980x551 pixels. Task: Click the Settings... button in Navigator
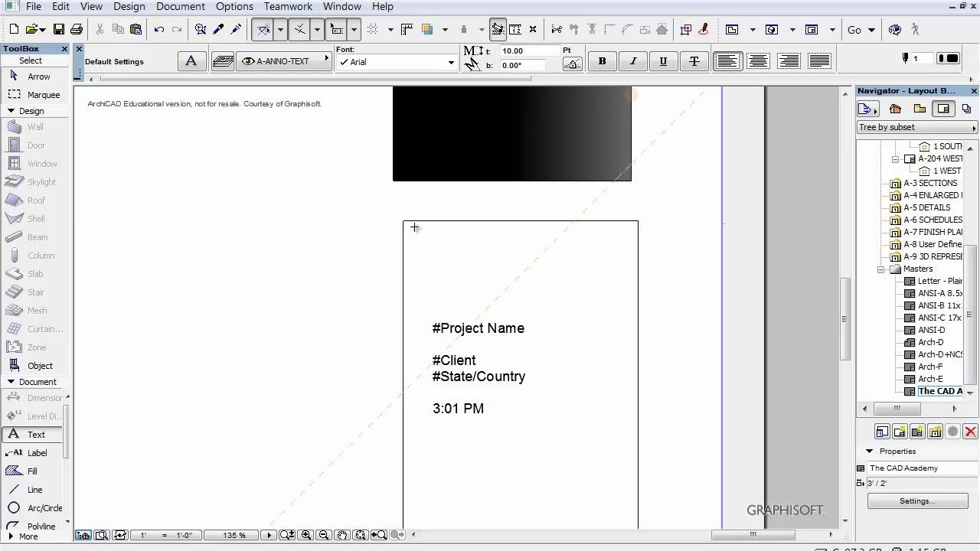point(916,501)
